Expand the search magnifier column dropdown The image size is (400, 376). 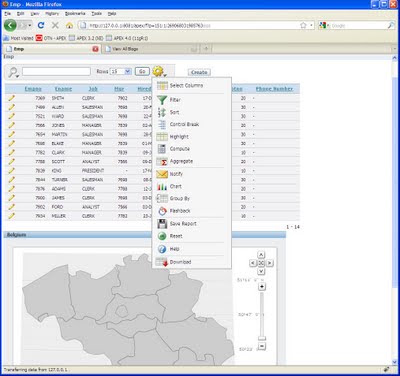point(13,72)
